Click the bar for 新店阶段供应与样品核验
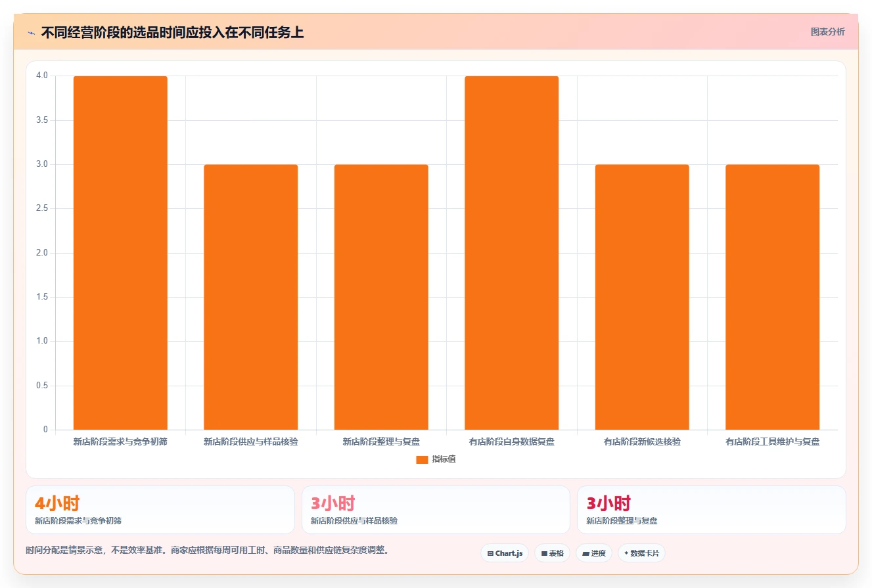This screenshot has height=588, width=872. tap(250, 297)
